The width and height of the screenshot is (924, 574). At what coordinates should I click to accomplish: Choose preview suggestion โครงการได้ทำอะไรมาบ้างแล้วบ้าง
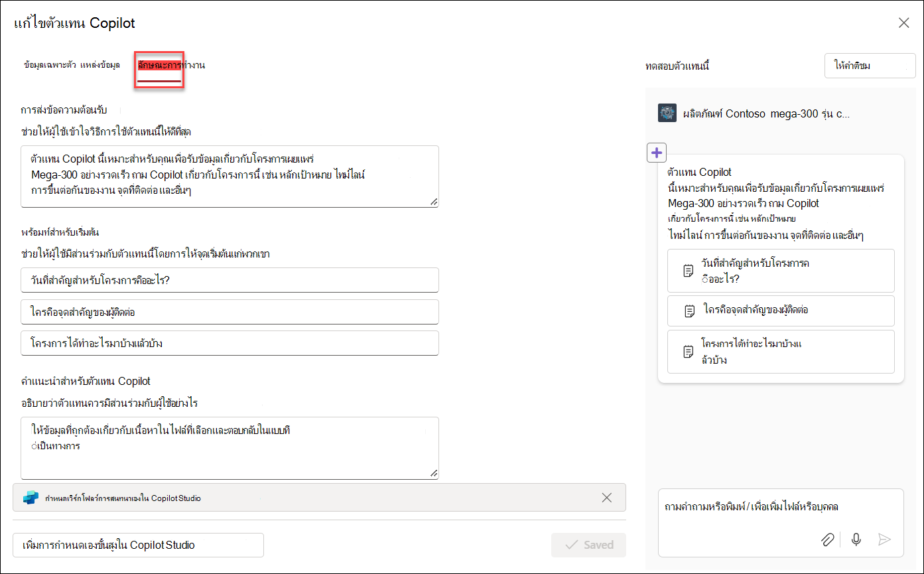click(x=781, y=352)
